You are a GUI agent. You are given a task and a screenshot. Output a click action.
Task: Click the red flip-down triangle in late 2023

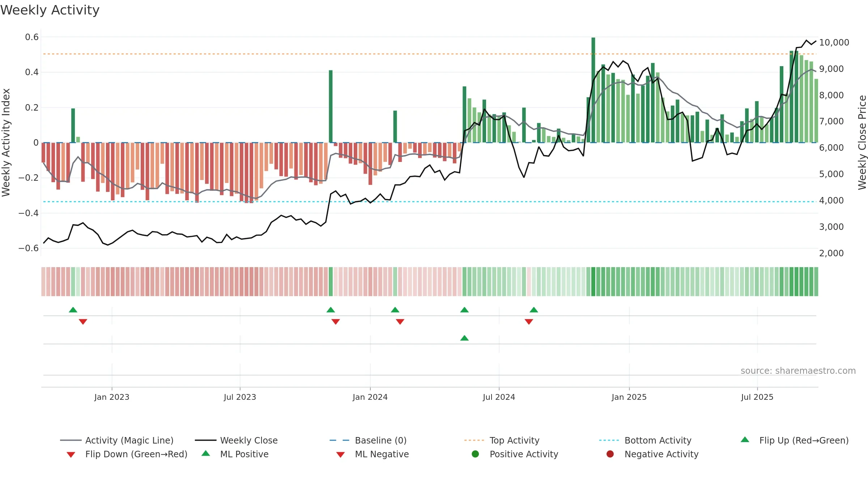[x=336, y=322]
